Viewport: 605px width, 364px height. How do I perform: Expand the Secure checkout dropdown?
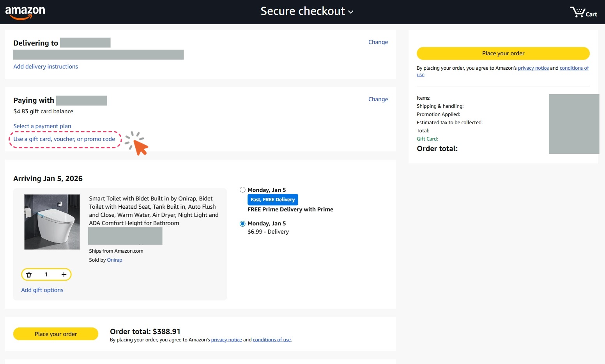[x=307, y=11]
